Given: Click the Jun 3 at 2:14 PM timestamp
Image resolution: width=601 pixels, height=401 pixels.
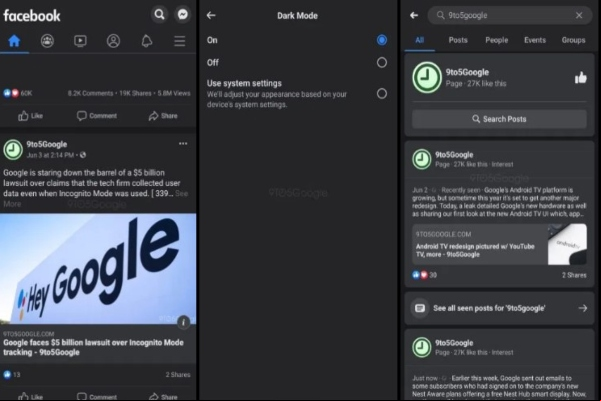Looking at the screenshot, I should point(50,155).
